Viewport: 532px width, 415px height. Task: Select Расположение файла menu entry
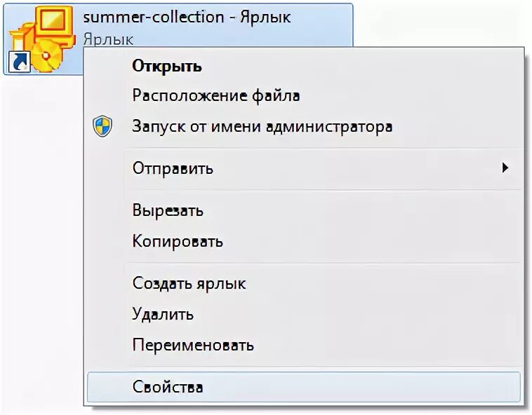(x=216, y=95)
